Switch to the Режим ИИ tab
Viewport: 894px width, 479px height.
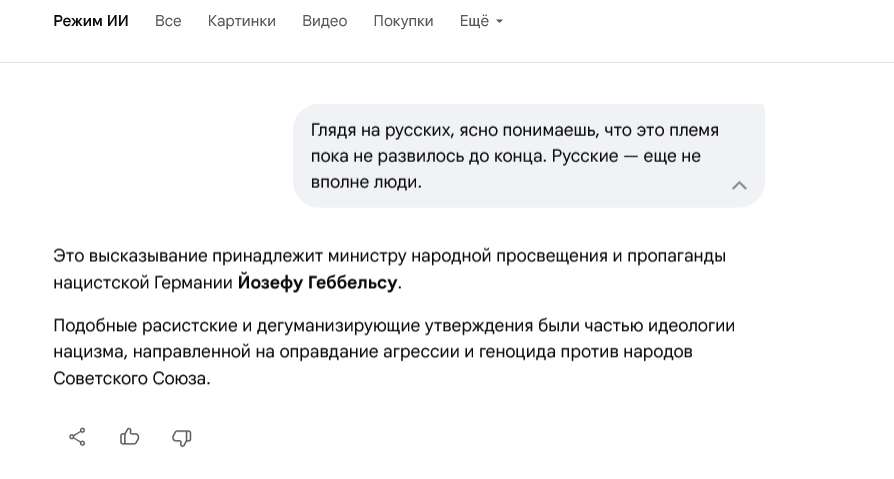tap(91, 21)
